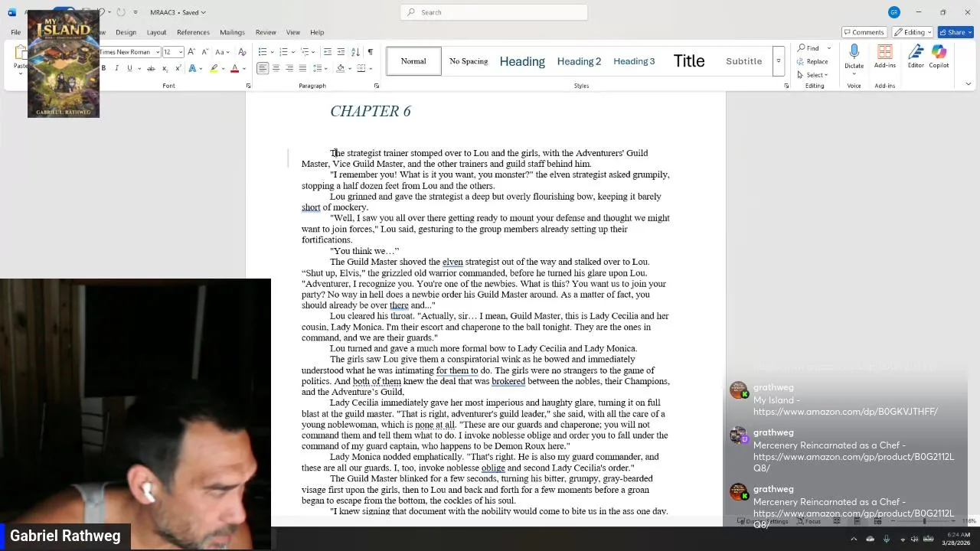
Task: Switch to Layout tab
Action: 156,32
